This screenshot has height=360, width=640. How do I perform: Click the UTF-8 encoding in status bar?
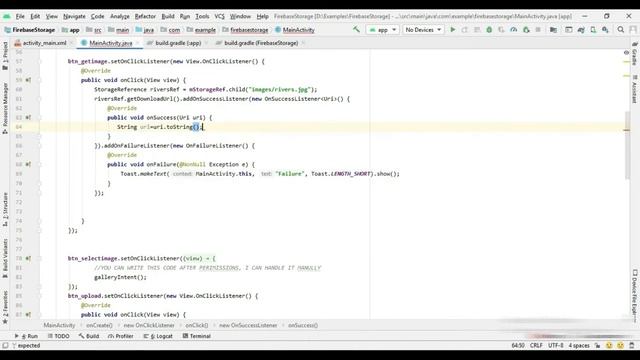[556, 345]
